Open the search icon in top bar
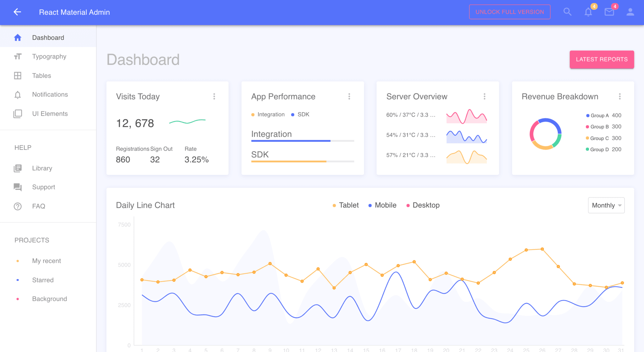Viewport: 644px width, 352px height. point(567,12)
